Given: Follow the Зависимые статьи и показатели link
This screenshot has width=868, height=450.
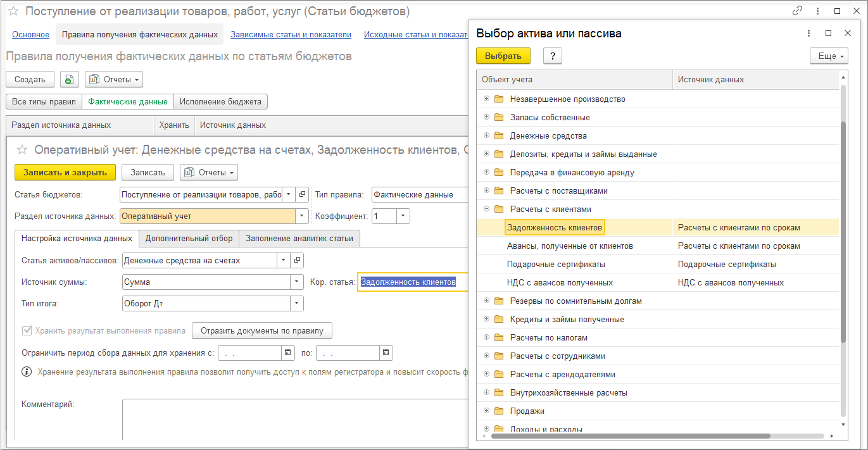Looking at the screenshot, I should pos(291,35).
